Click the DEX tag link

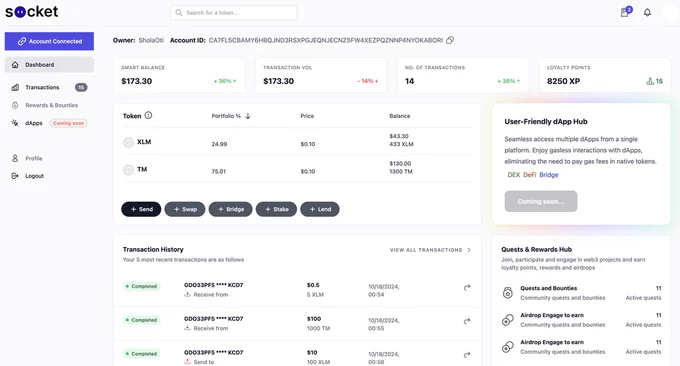point(513,175)
